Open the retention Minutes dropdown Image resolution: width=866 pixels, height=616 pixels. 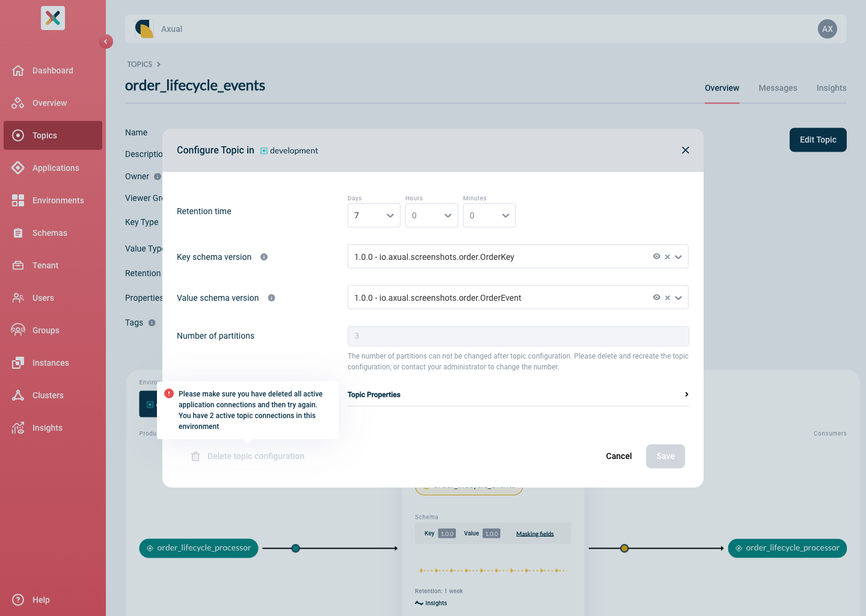tap(490, 215)
